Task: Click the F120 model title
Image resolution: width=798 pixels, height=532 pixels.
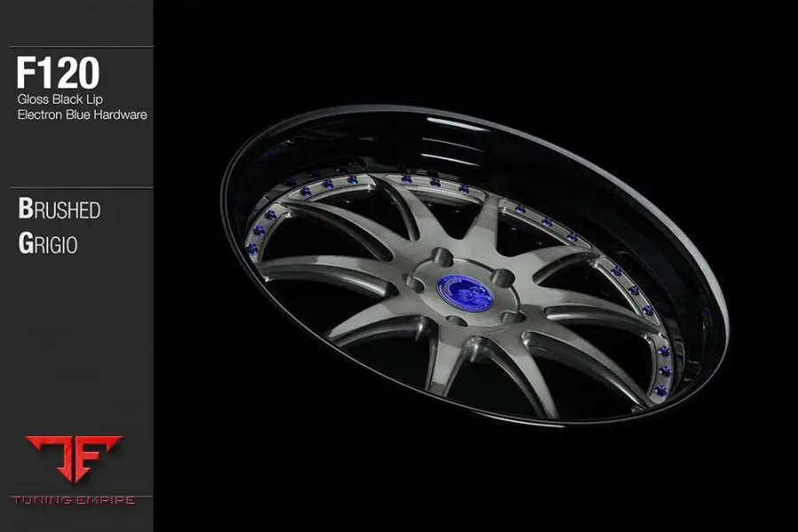Action: 58,74
